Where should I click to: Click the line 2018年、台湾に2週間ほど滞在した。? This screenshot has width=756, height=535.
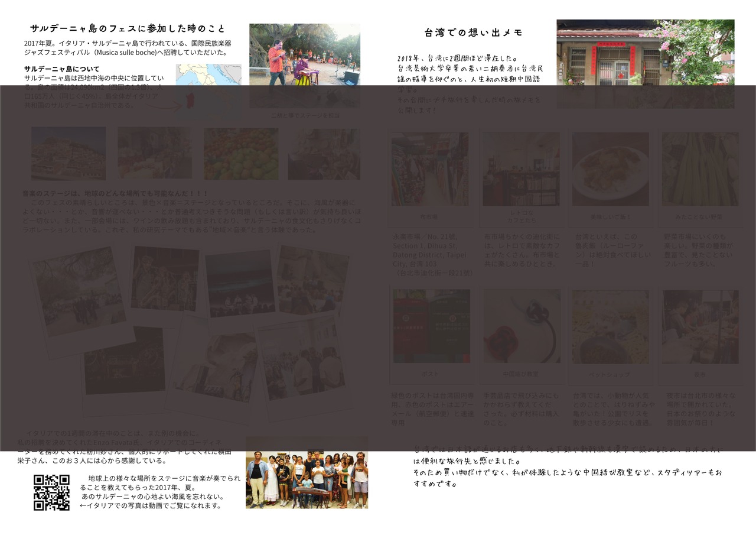(458, 59)
